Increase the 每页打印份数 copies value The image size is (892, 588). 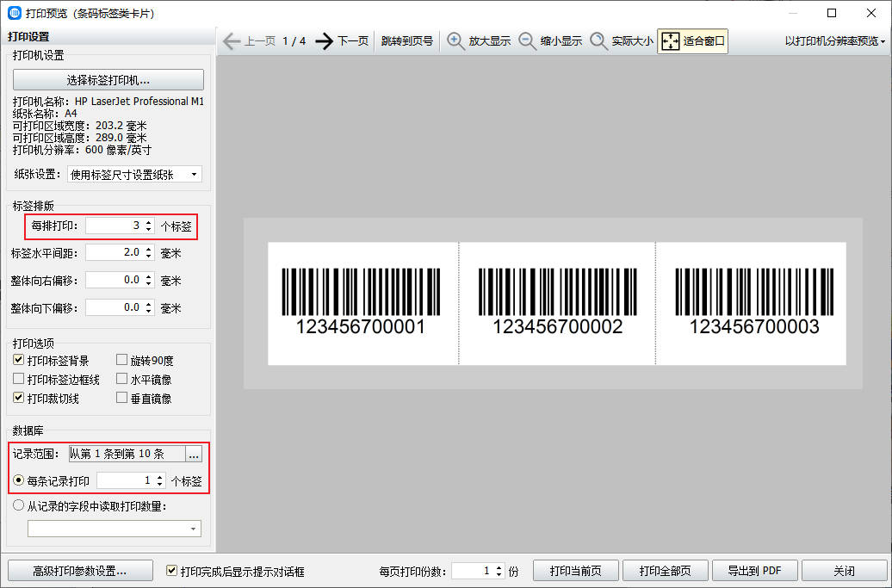click(499, 567)
